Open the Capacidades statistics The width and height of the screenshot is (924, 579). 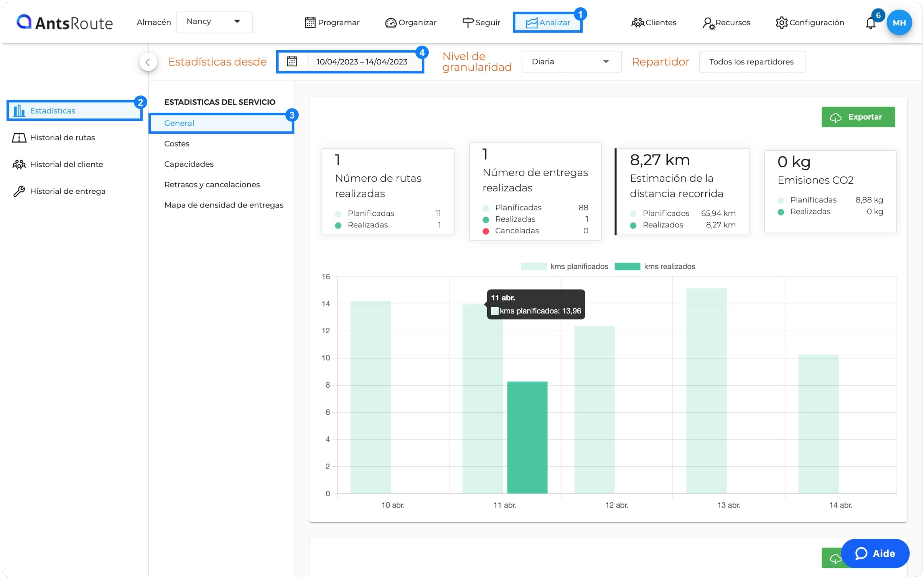click(189, 164)
